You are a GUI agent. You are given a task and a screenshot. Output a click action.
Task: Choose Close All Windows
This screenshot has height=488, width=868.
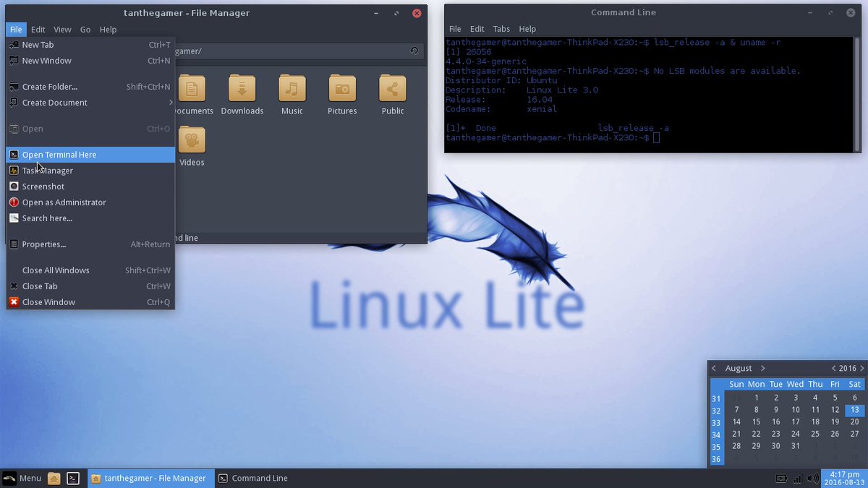point(90,270)
